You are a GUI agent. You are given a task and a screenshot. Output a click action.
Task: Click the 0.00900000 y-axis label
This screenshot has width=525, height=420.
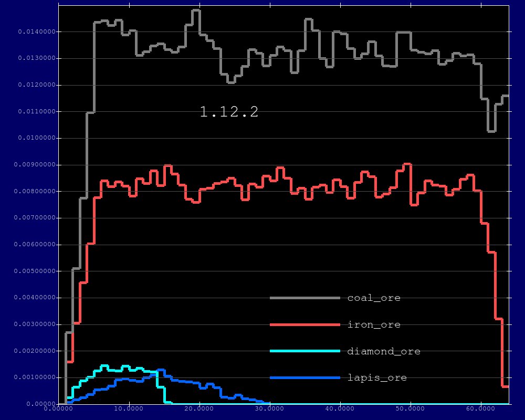35,165
